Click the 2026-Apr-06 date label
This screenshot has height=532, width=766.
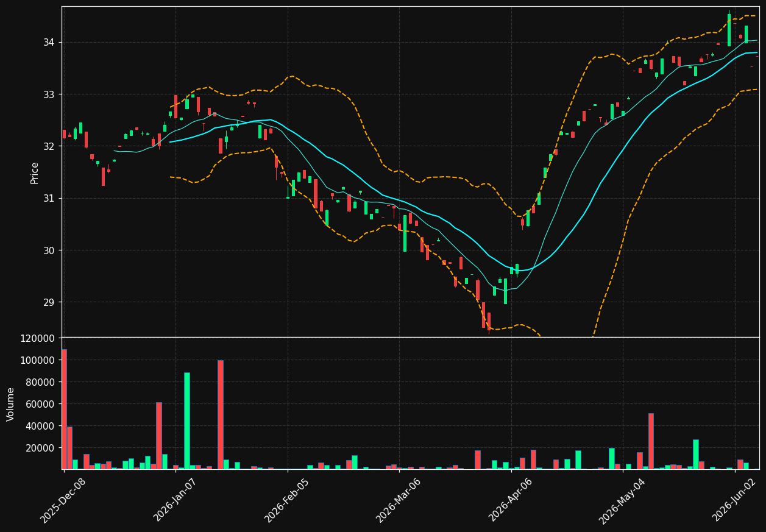coord(510,500)
